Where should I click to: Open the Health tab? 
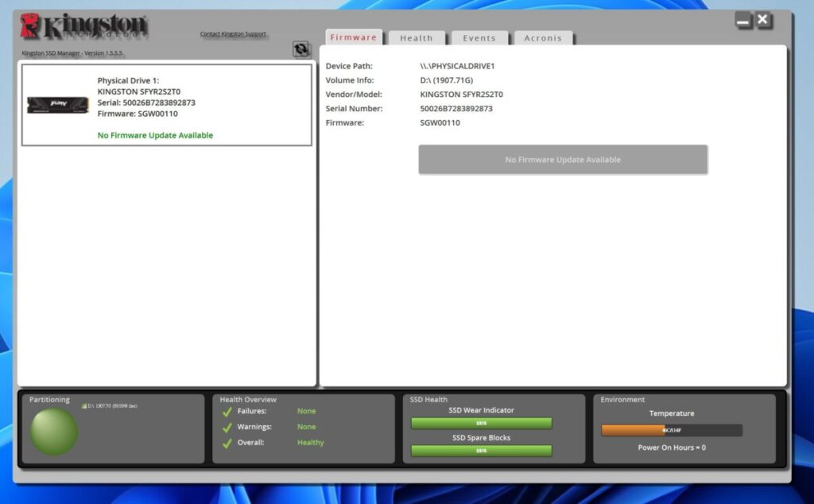pyautogui.click(x=417, y=38)
